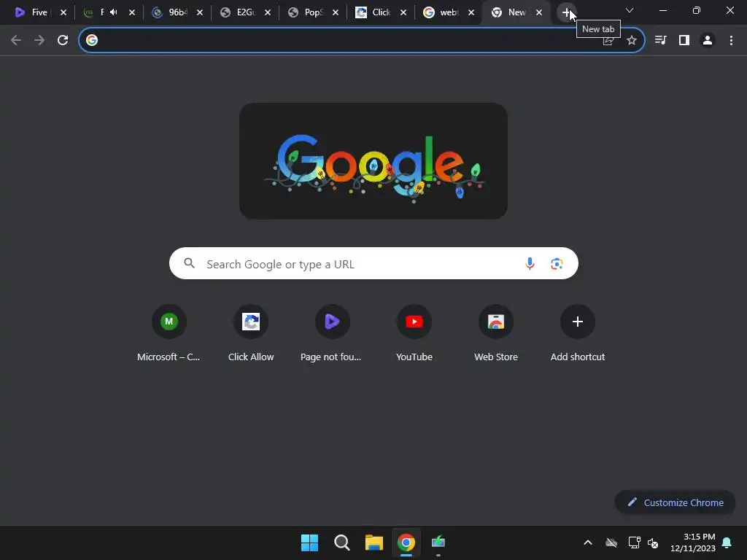
Task: Click Chrome icon in taskbar
Action: 406,542
